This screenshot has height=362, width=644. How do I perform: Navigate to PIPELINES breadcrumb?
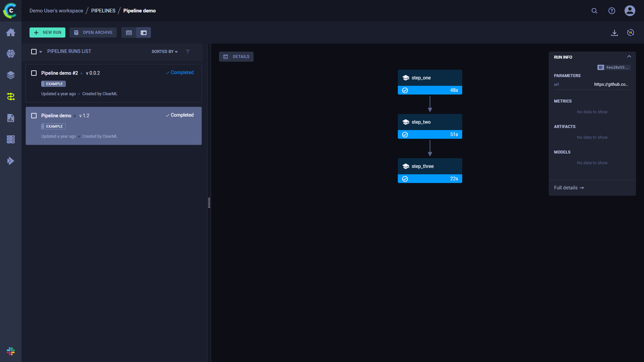(103, 11)
